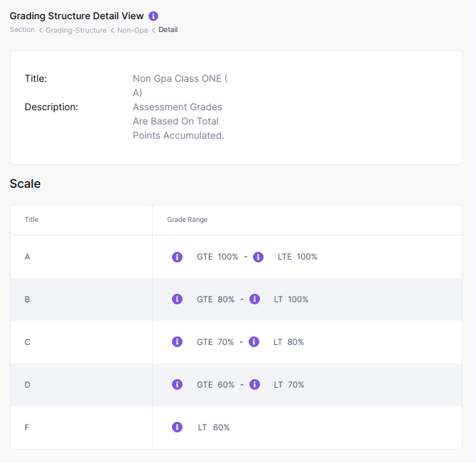Click the LTE 100% value in row A

coord(298,257)
